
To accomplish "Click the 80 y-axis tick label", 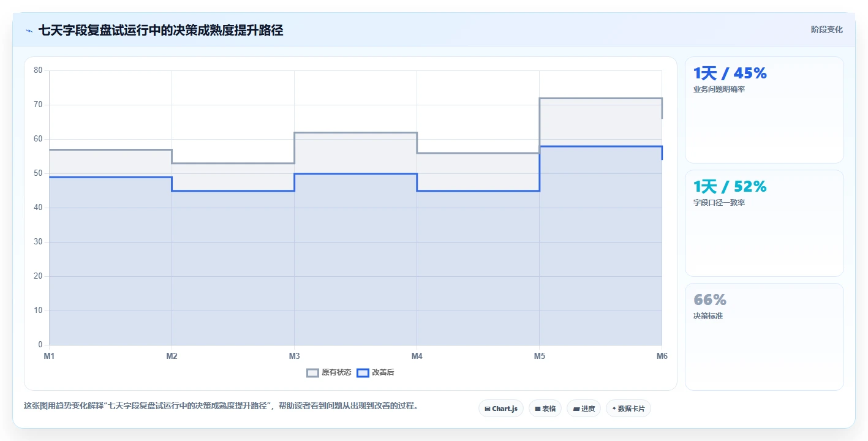I will tap(38, 70).
